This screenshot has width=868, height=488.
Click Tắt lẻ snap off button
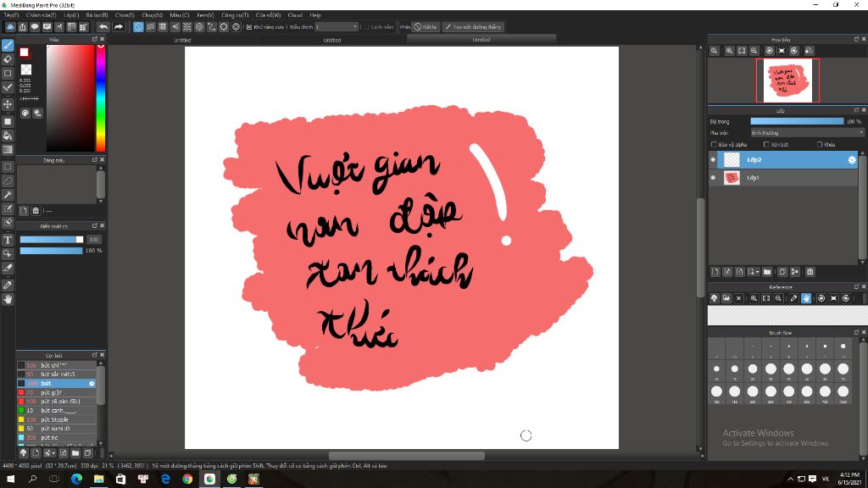(x=426, y=26)
